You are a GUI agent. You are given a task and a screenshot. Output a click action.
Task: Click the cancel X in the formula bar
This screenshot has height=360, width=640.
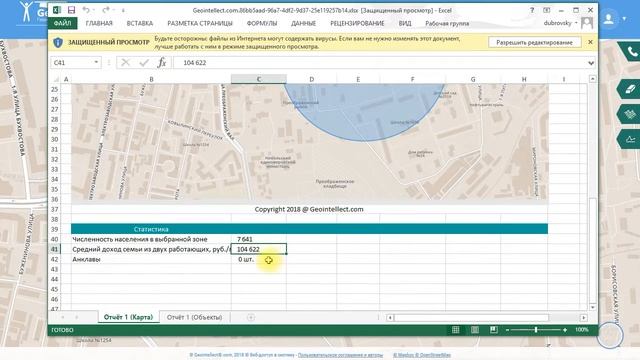pyautogui.click(x=125, y=62)
